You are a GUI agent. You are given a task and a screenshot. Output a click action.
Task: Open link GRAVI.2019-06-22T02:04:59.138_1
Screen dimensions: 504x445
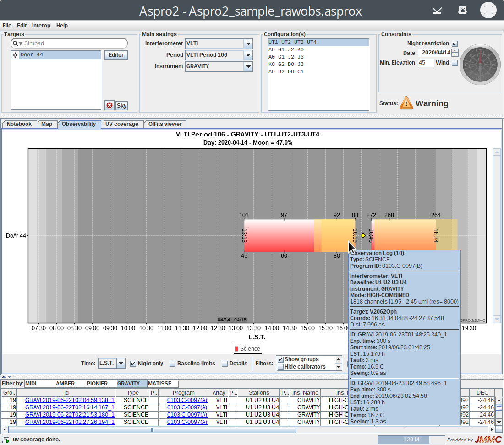point(70,400)
